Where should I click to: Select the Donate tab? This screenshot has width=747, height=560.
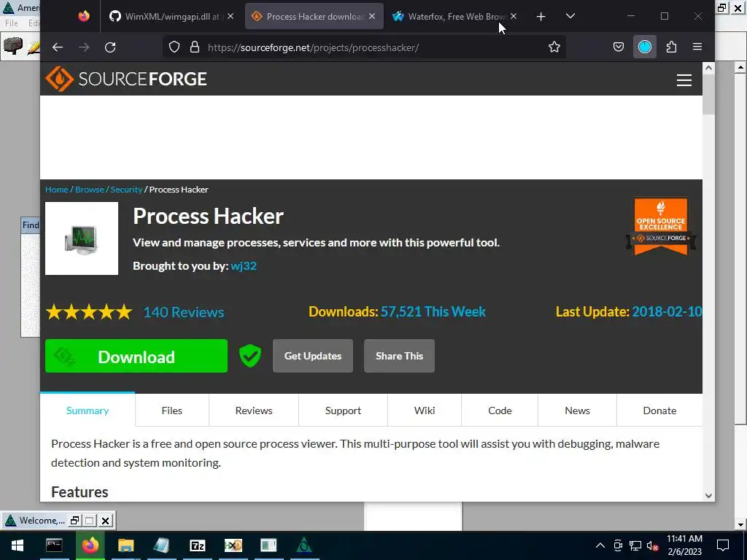click(659, 411)
